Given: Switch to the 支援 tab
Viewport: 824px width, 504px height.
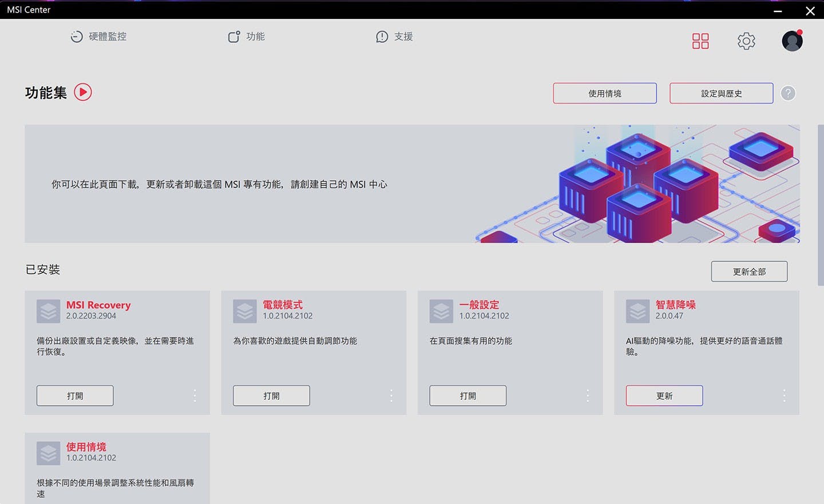Looking at the screenshot, I should (394, 37).
